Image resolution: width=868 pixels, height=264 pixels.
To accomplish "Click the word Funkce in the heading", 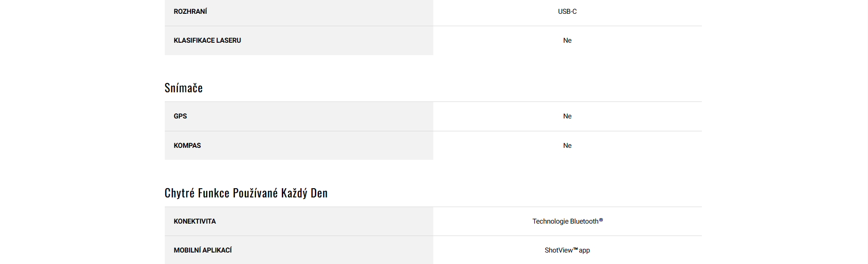I will [213, 193].
